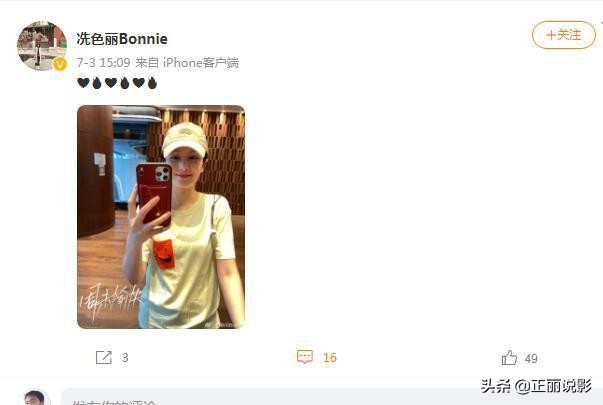Image resolution: width=603 pixels, height=405 pixels.
Task: Click the like count 49
Action: pyautogui.click(x=531, y=358)
